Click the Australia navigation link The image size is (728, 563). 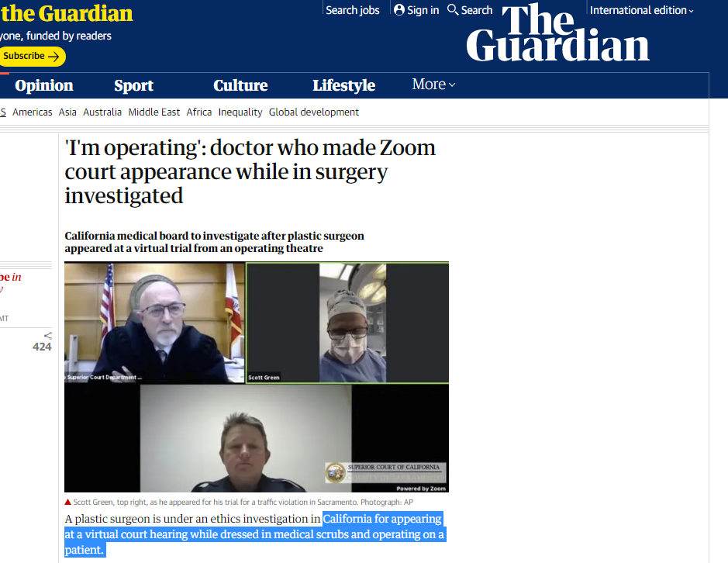[x=102, y=112]
